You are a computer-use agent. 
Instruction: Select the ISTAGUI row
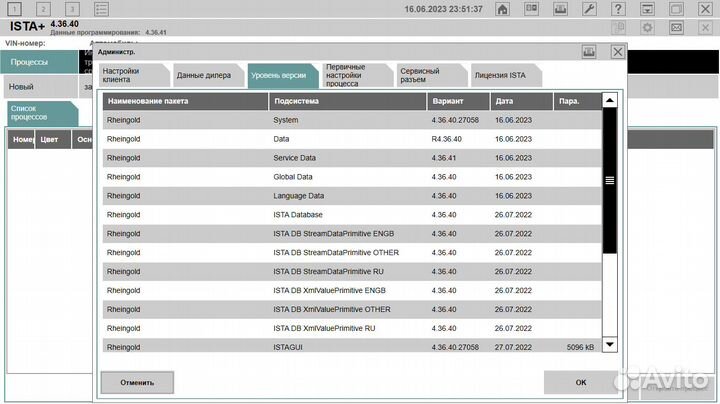[x=352, y=346]
